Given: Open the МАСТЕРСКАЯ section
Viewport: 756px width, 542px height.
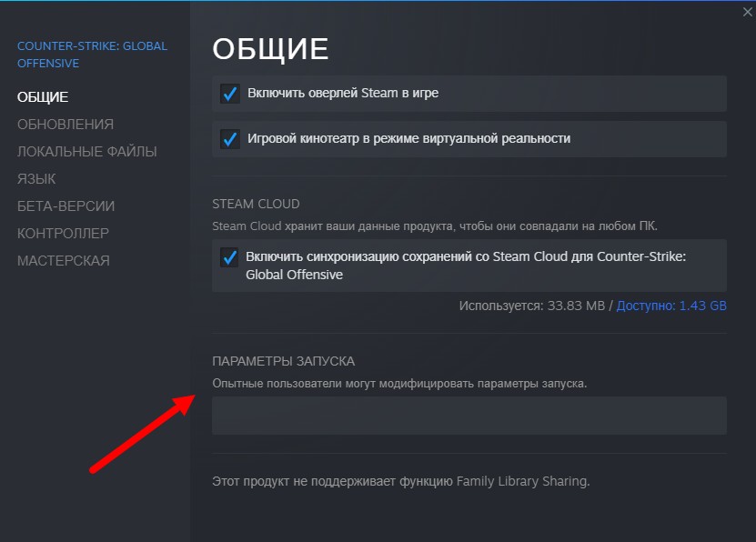Looking at the screenshot, I should 64,261.
